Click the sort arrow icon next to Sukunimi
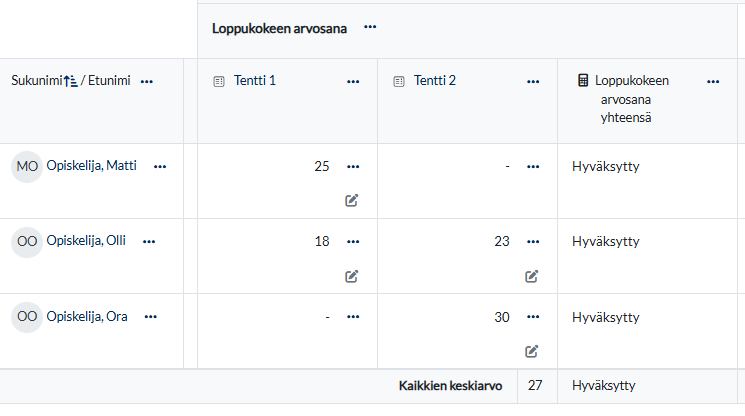 coord(69,81)
